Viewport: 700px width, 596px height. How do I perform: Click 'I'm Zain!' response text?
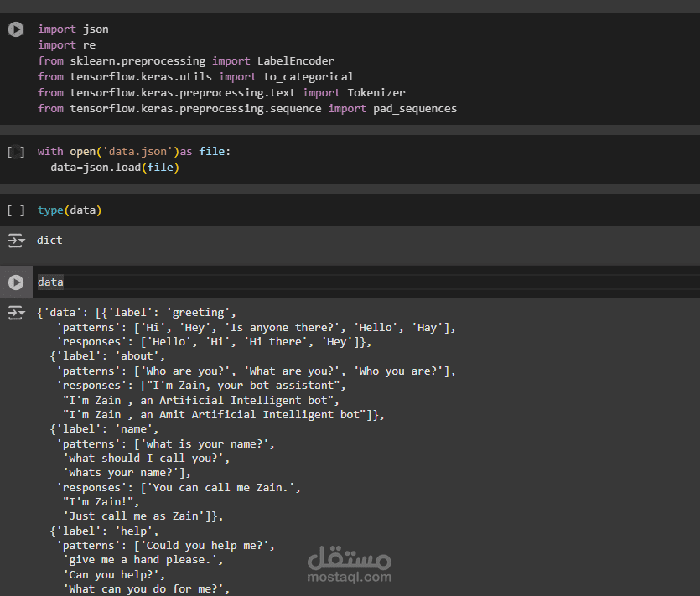[98, 502]
